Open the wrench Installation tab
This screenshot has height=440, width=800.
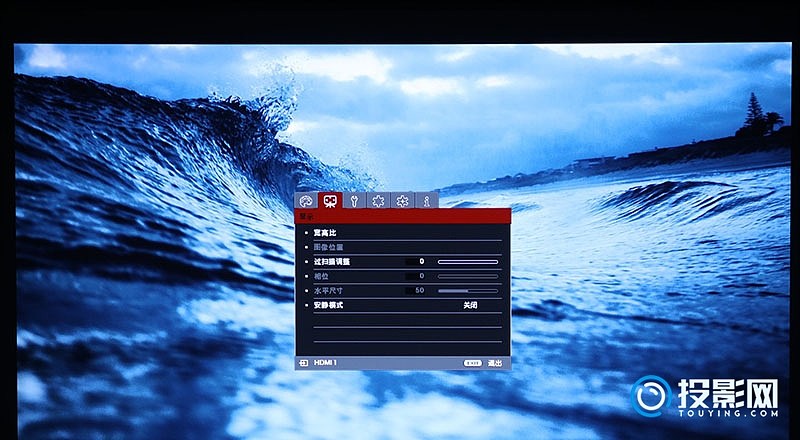tap(354, 200)
